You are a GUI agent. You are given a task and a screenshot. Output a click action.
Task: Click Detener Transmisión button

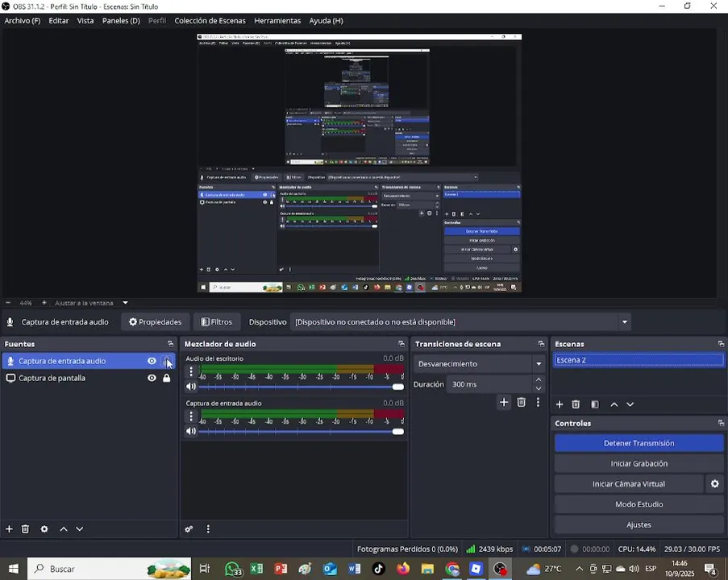[x=639, y=443]
